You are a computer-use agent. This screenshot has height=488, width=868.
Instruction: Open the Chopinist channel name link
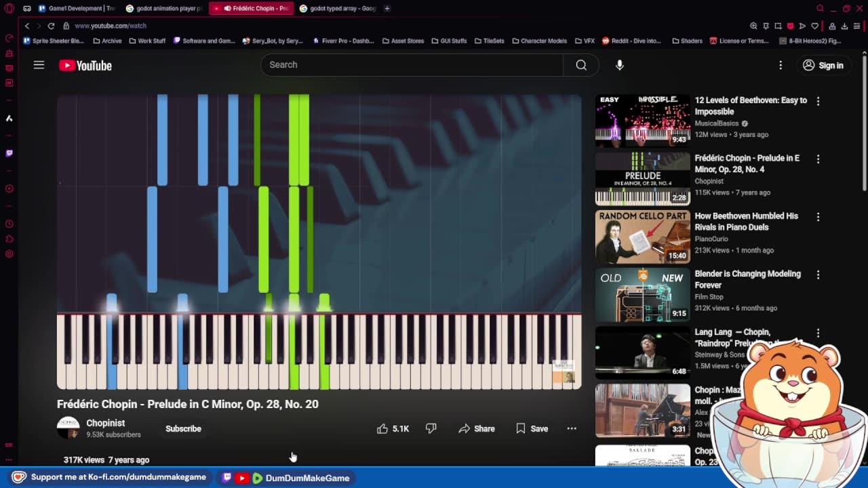[x=106, y=423]
